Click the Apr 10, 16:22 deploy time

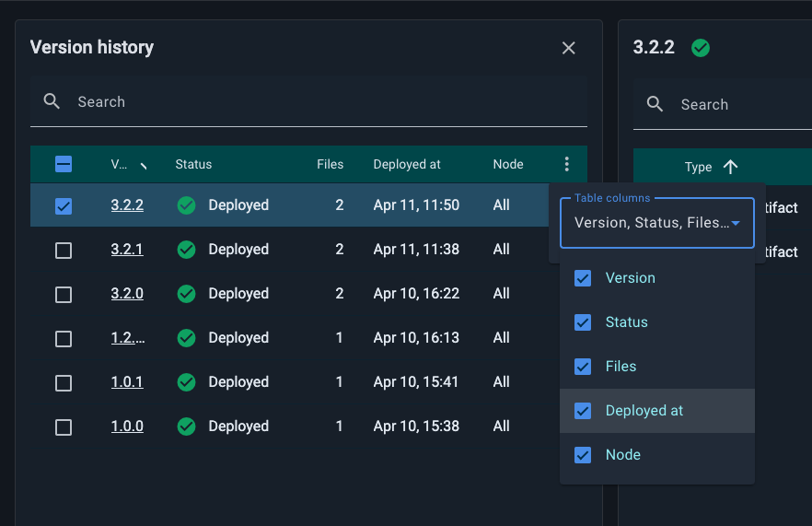(416, 293)
